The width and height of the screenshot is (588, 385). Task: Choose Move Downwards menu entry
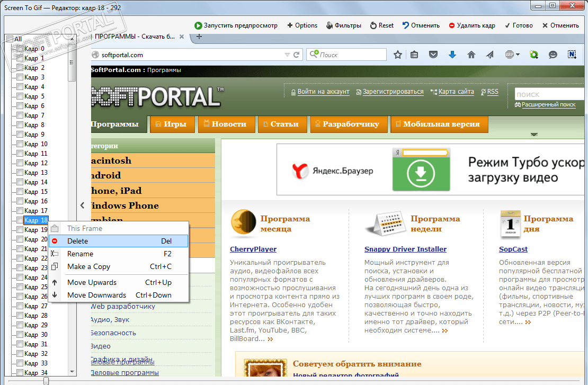click(119, 295)
